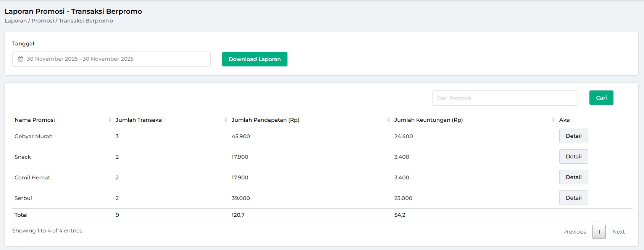Select page 1 in pagination
The image size is (644, 250).
599,232
